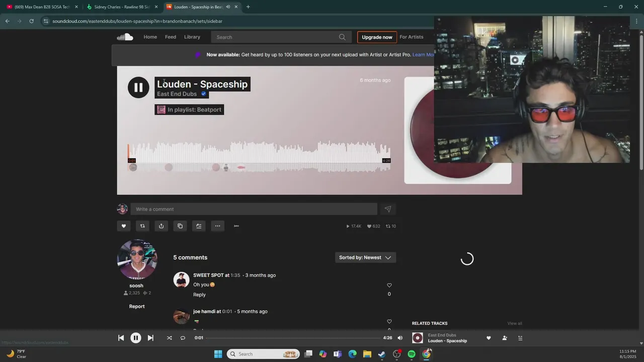Reload the page
Image resolution: width=644 pixels, height=362 pixels.
tap(31, 21)
